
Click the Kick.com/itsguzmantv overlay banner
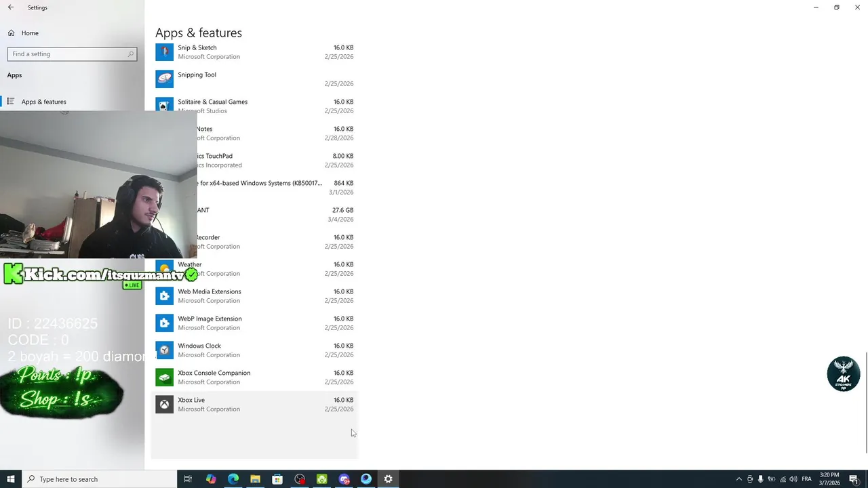[100, 274]
